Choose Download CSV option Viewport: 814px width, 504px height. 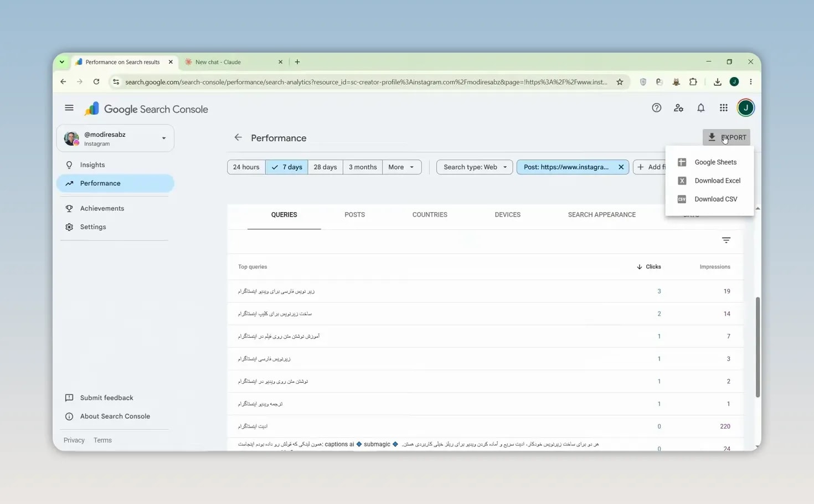pos(709,199)
